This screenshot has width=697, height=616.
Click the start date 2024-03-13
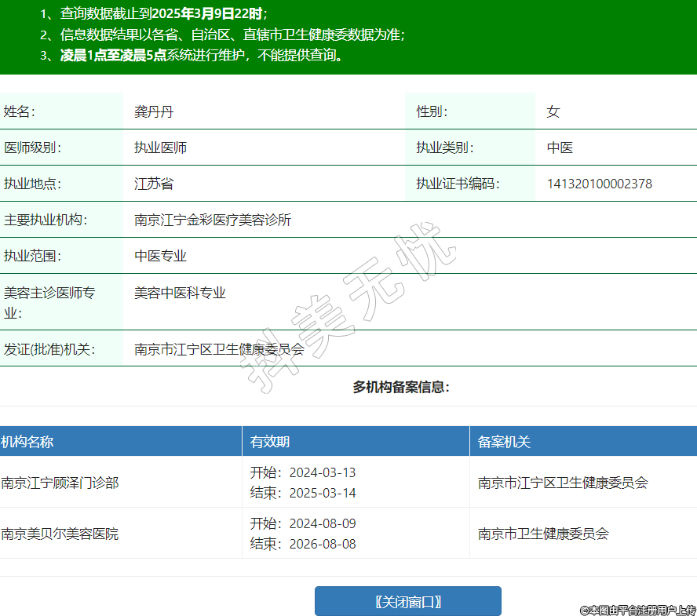click(322, 472)
